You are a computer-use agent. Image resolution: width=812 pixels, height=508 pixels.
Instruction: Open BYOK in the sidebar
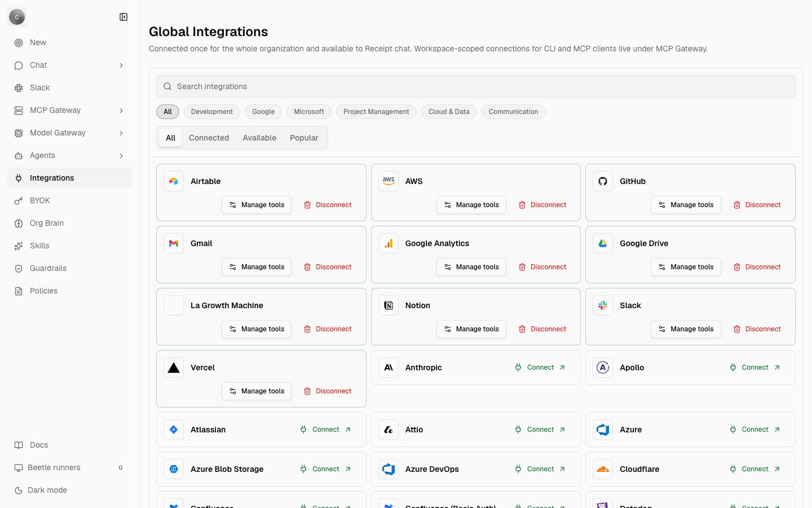coord(69,200)
